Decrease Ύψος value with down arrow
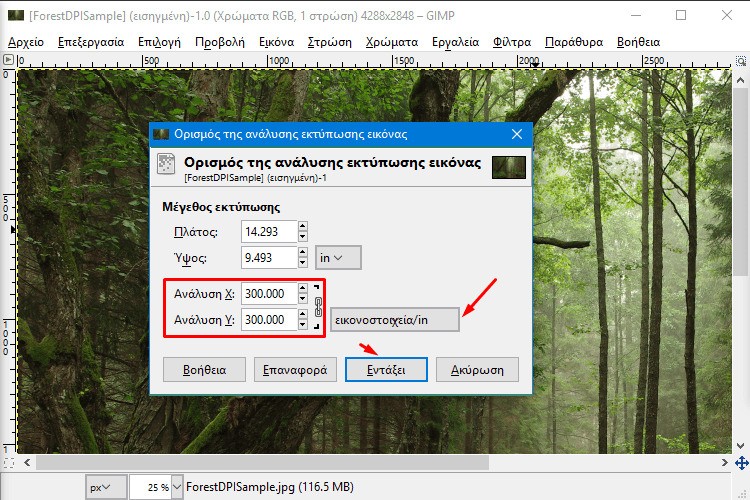 point(302,263)
